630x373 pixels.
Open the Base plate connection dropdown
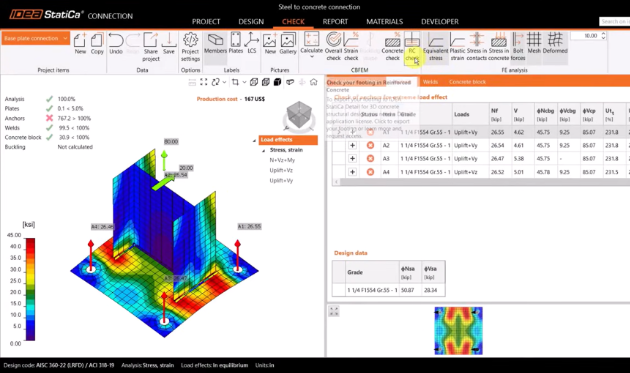point(35,38)
